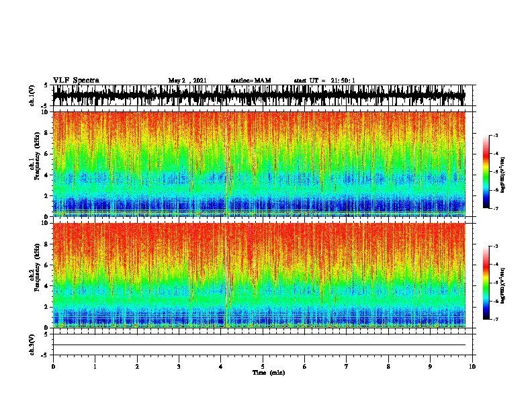The height and width of the screenshot is (411, 532).
Task: Click the ch.2 frequency tick label "6"
Action: 47,265
